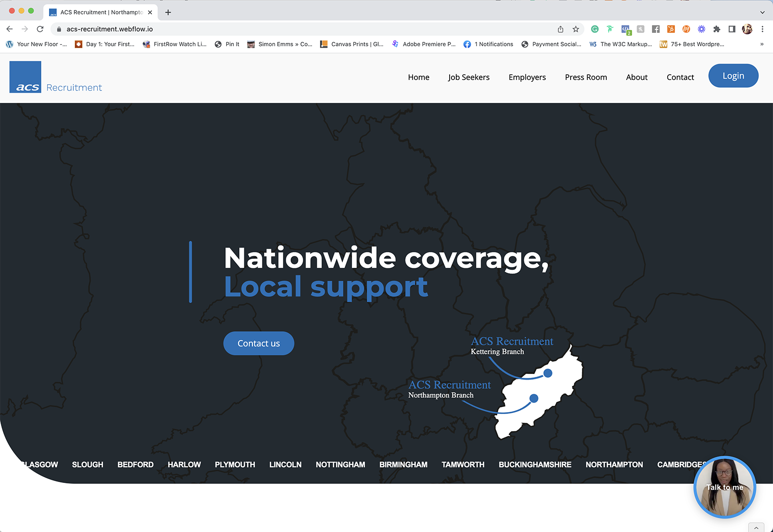Click TAMWORTH in the location ticker
Image resolution: width=773 pixels, height=532 pixels.
tap(463, 464)
